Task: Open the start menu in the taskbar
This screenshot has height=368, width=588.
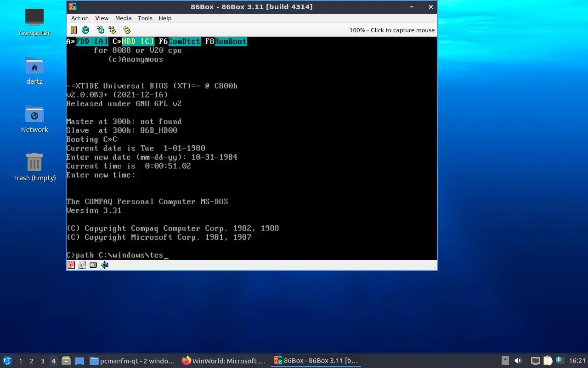Action: 7,361
